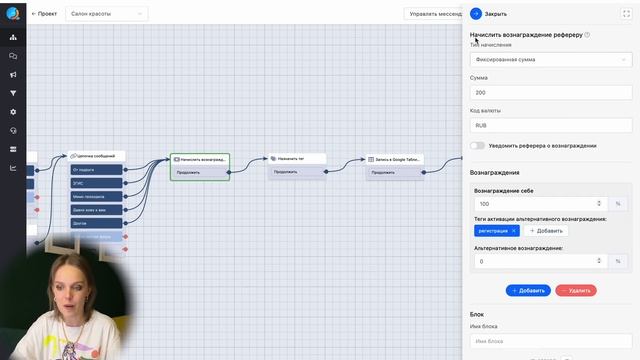Open the 'Салон красоты' project dropdown
This screenshot has height=360, width=640.
point(107,14)
